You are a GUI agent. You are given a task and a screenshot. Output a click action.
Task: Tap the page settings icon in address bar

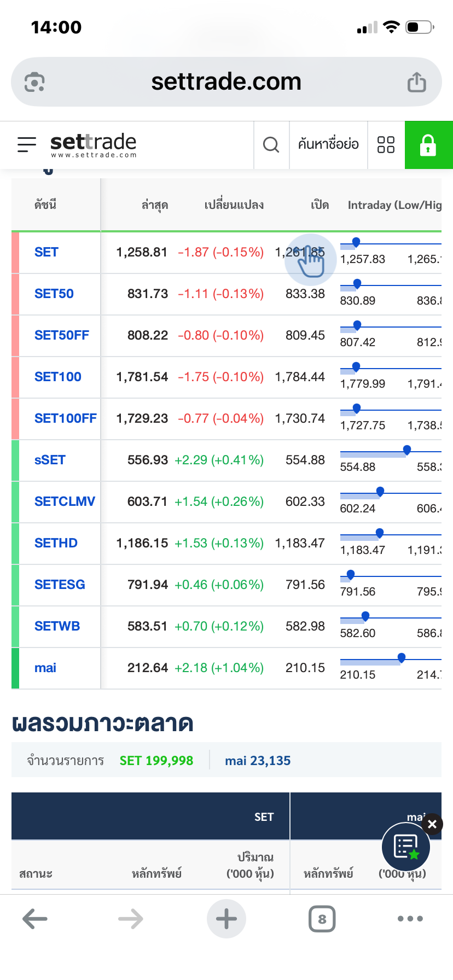[x=34, y=82]
